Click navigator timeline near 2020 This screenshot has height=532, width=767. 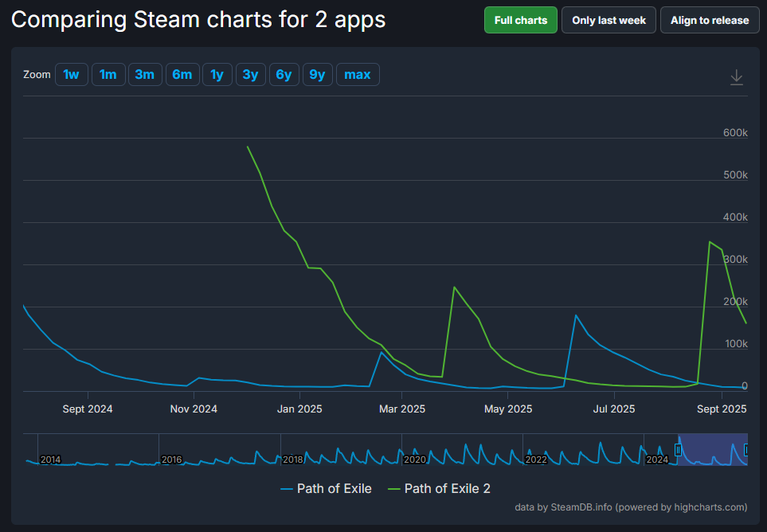[x=414, y=460]
